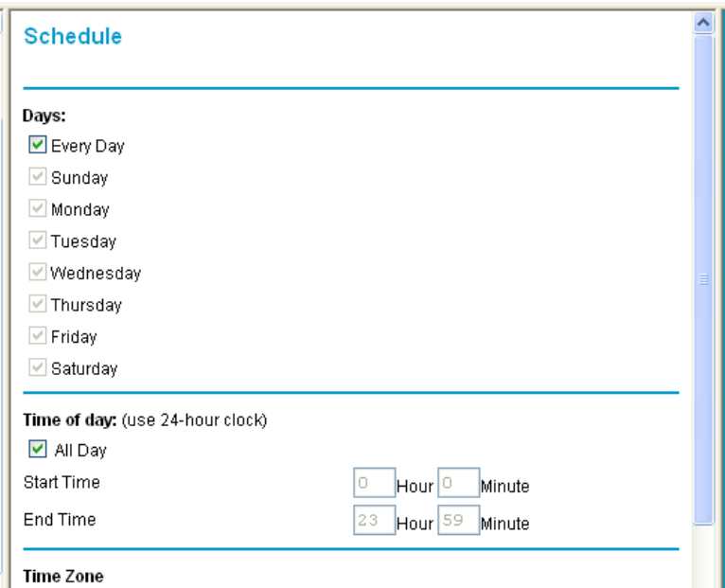
Task: Toggle the Wednesday checkbox
Action: [x=37, y=274]
